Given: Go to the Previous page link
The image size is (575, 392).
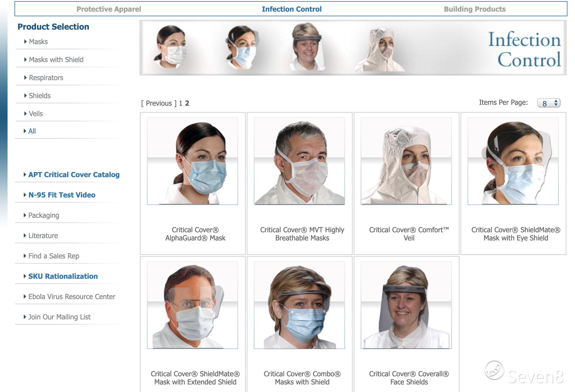Looking at the screenshot, I should [x=159, y=103].
